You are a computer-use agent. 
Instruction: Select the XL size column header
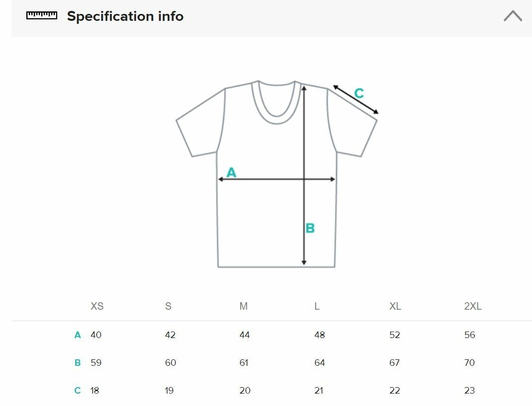point(395,306)
